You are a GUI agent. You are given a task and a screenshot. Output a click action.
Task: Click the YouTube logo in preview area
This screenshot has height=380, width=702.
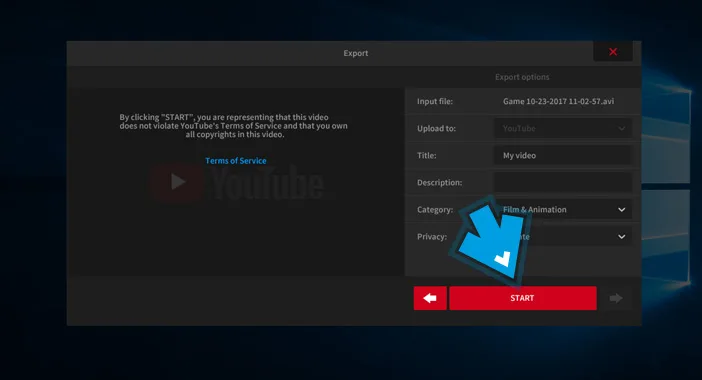tap(237, 182)
